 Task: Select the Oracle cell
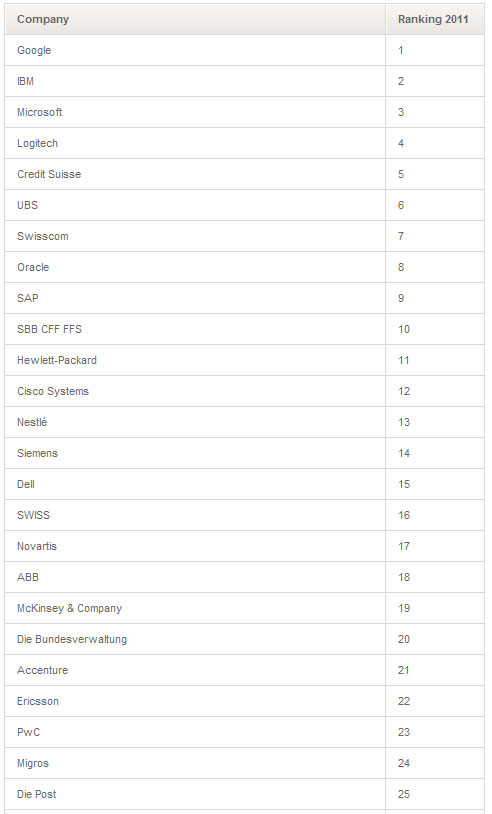pos(195,267)
